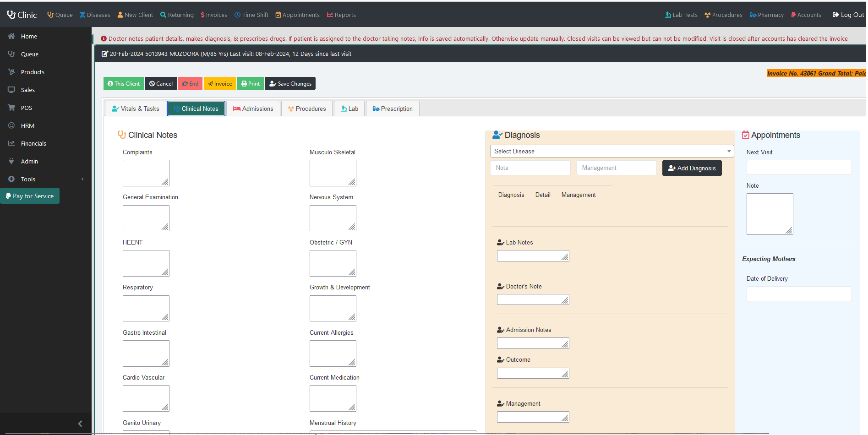
Task: Collapse the sidebar with the bottom chevron
Action: point(80,424)
